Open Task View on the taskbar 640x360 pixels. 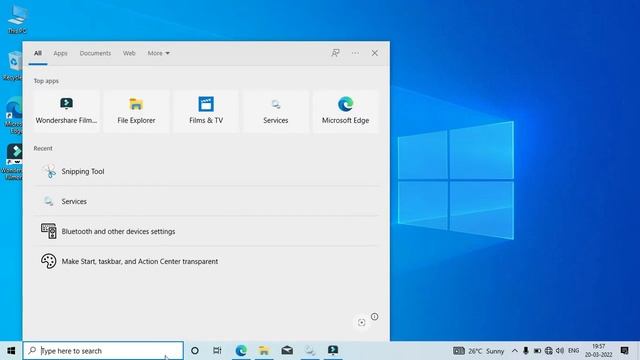(x=217, y=351)
